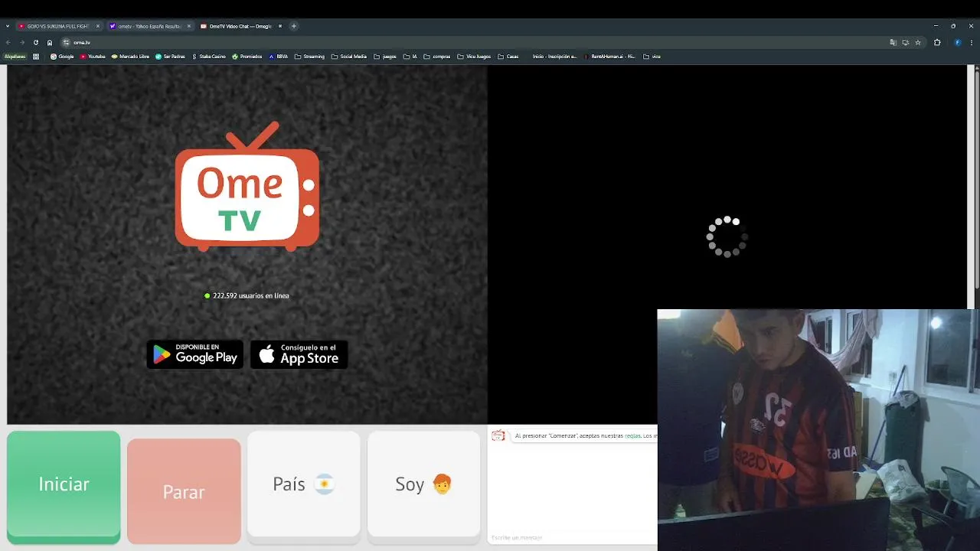Open a new browser tab
This screenshot has height=551, width=980.
click(294, 26)
